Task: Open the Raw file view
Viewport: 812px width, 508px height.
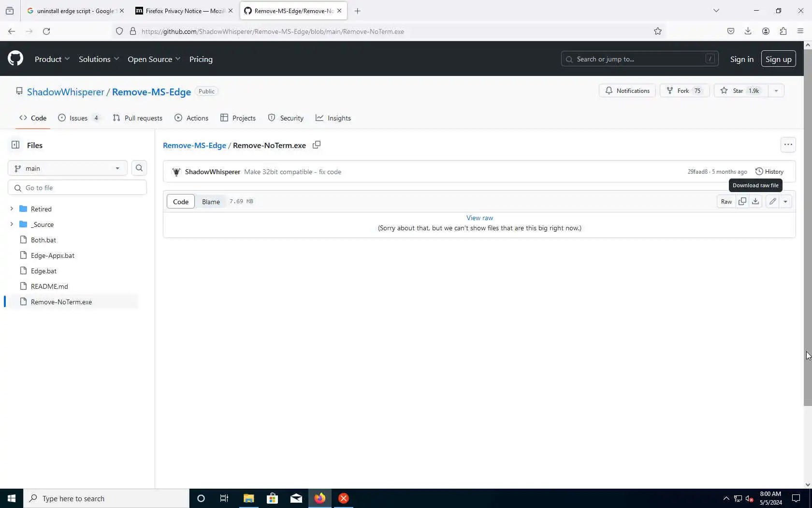Action: 726,201
